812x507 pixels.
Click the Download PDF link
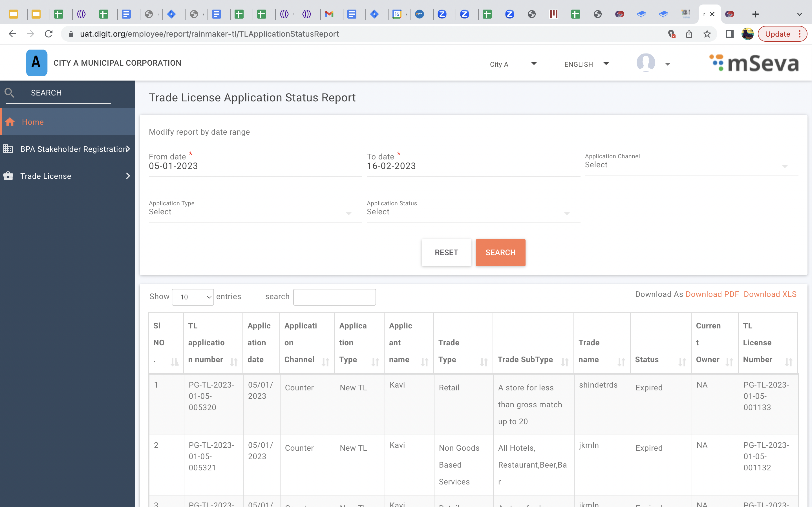(x=712, y=294)
